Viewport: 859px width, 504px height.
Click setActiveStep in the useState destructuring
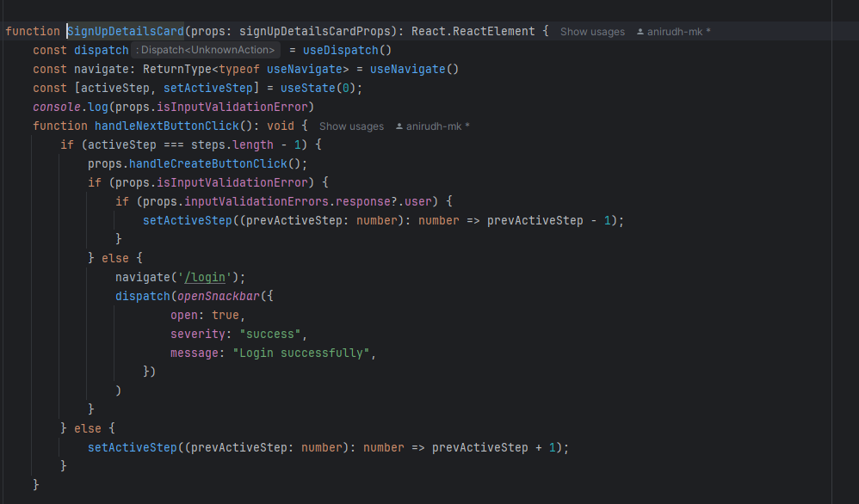pos(208,88)
